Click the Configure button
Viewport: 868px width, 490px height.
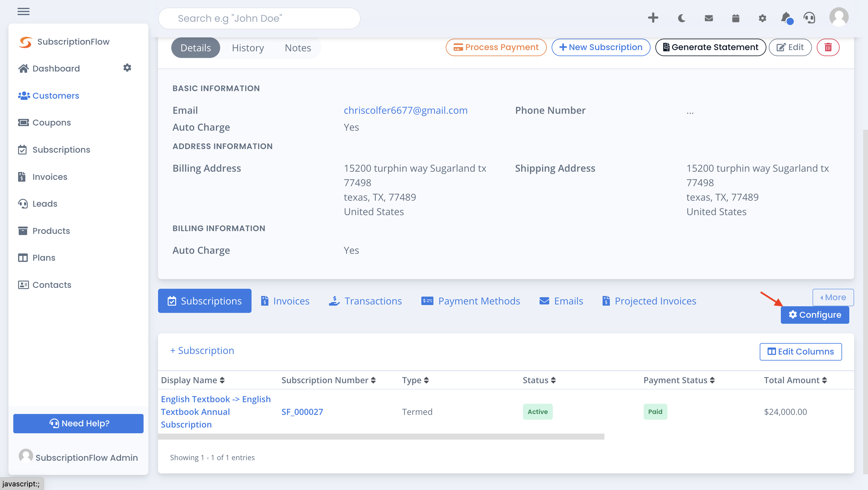tap(815, 315)
